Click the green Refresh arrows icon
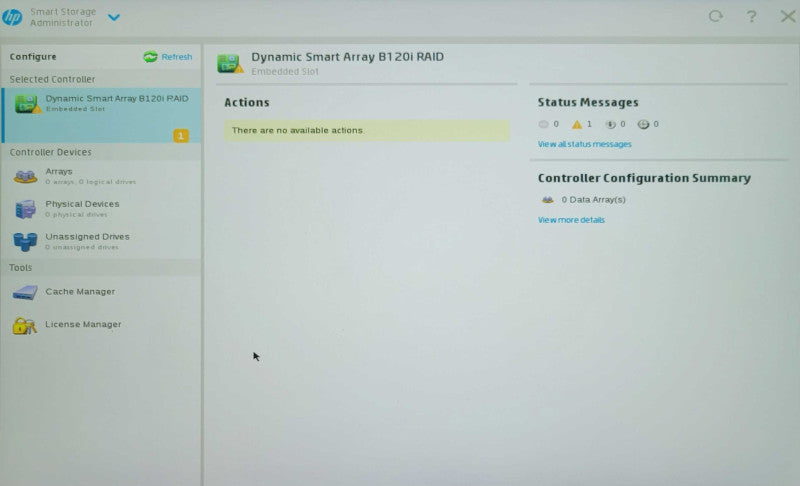800x486 pixels. pyautogui.click(x=150, y=57)
